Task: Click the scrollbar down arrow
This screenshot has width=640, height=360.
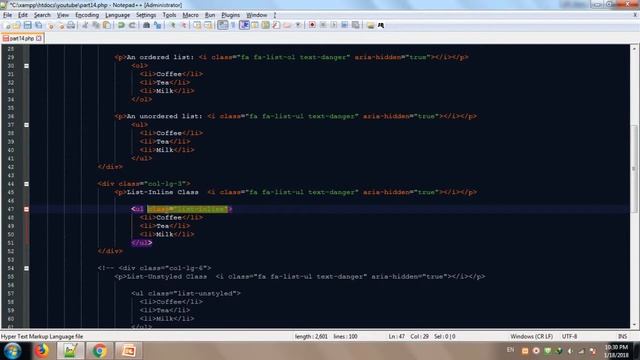Action: (x=634, y=325)
